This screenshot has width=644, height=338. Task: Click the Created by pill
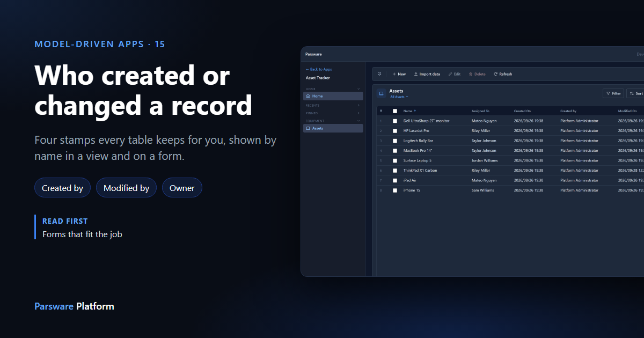point(62,188)
